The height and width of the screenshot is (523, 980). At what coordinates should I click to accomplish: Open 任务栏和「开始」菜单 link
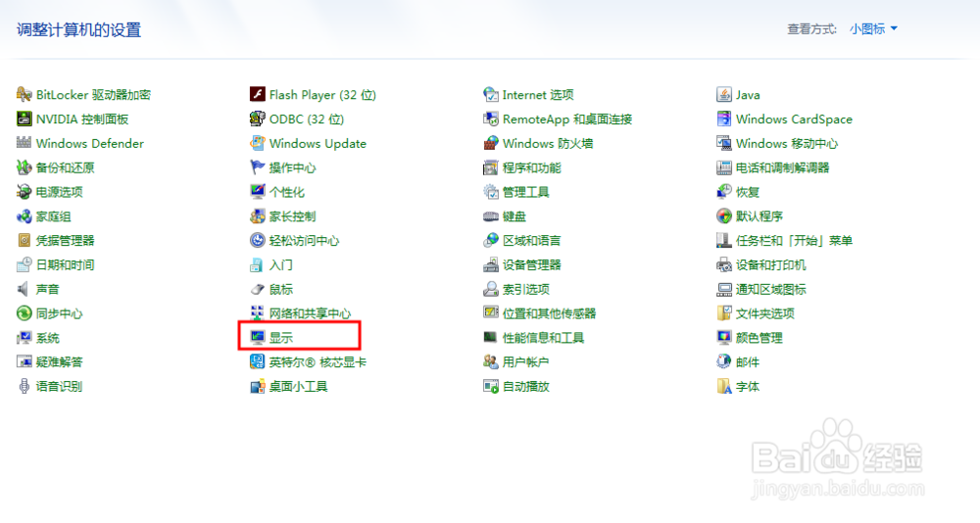click(x=795, y=241)
